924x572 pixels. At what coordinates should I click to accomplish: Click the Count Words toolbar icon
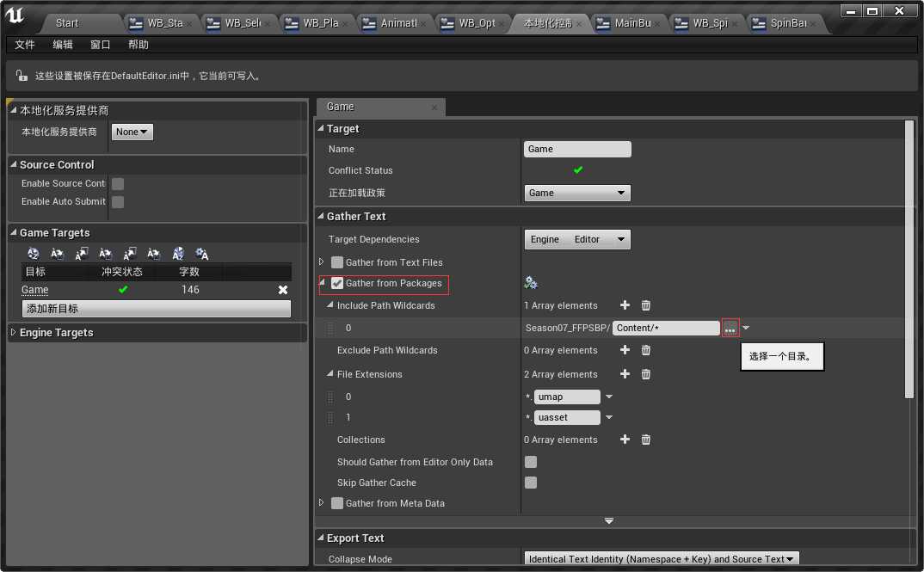pos(178,253)
